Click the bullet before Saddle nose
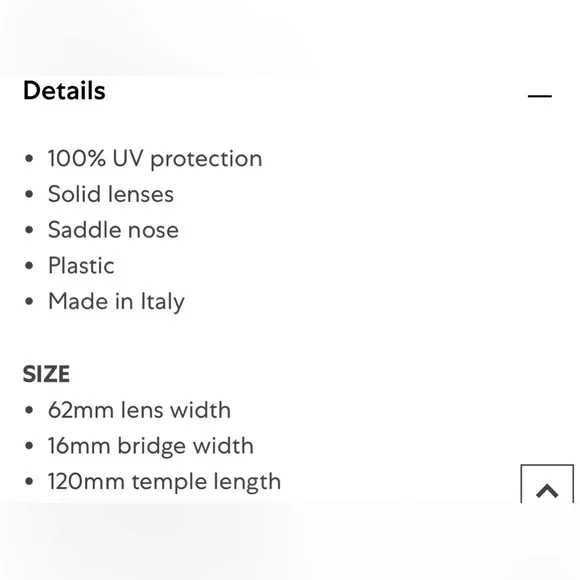Screen dimensions: 580x580 point(29,230)
